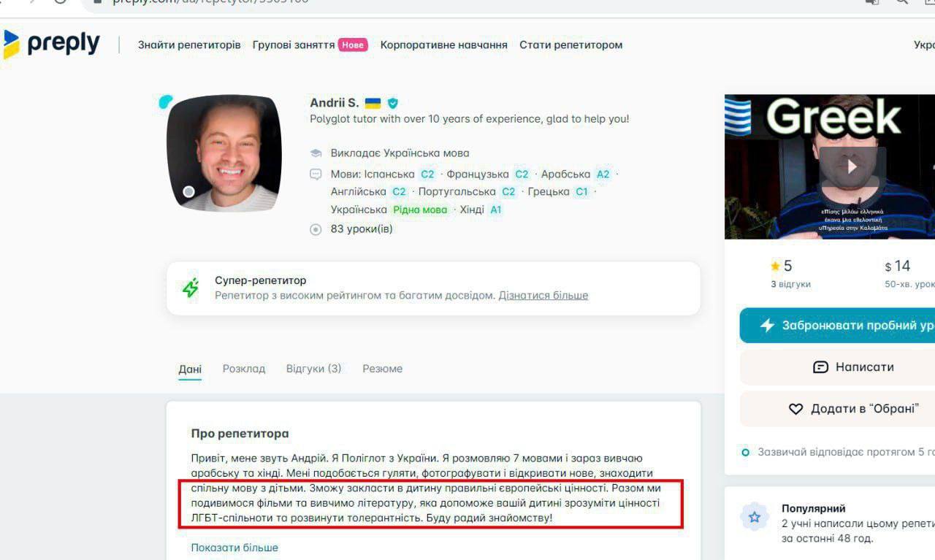Screen dimensions: 935x560
Task: Click the Популярний badge icon
Action: pyautogui.click(x=755, y=517)
